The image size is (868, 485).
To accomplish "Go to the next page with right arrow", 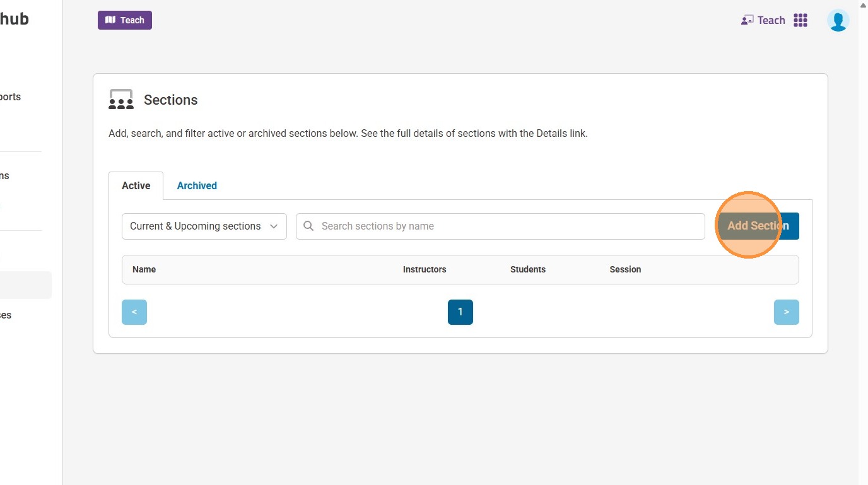I will (786, 312).
